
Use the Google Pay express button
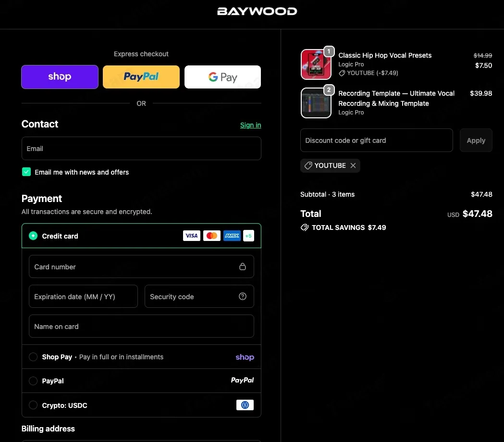click(223, 77)
